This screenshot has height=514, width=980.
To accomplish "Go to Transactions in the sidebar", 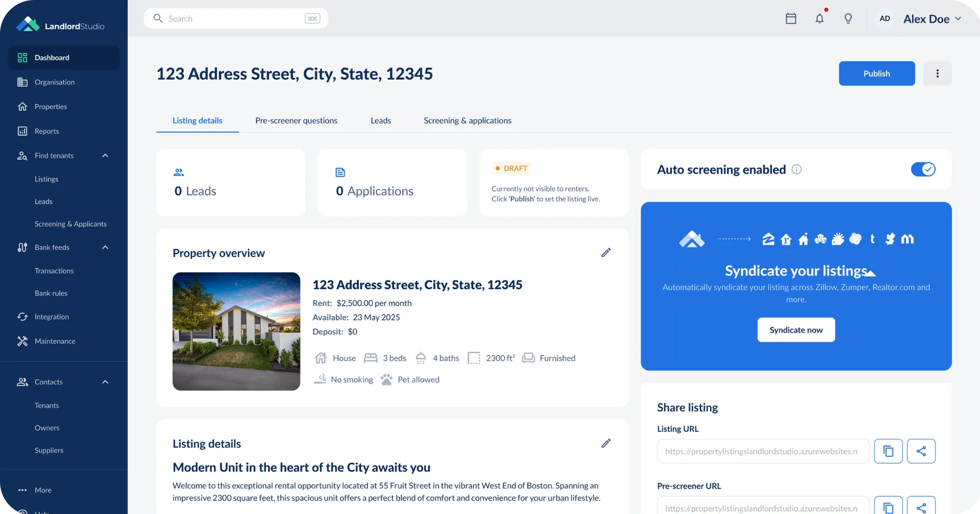I will (54, 271).
